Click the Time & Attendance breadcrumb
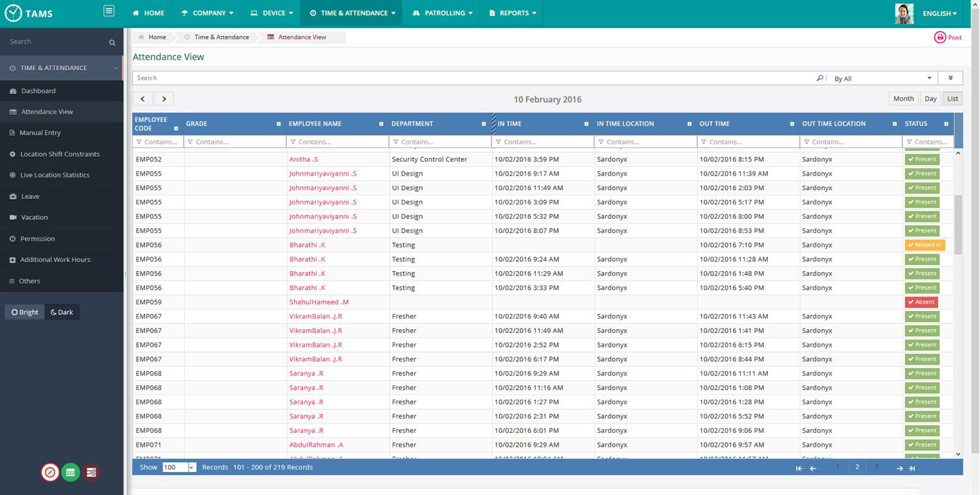 point(216,37)
